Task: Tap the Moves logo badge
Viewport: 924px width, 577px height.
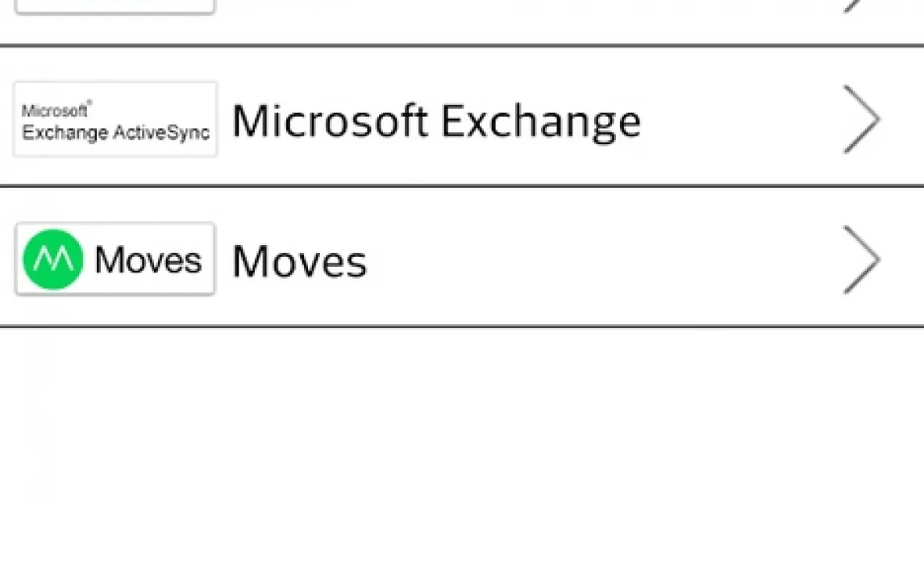Action: 115,259
